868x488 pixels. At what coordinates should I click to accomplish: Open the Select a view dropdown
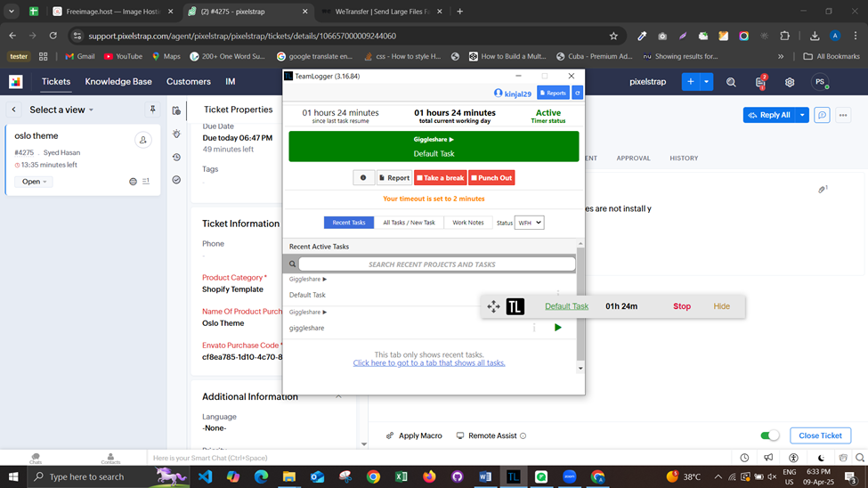61,110
